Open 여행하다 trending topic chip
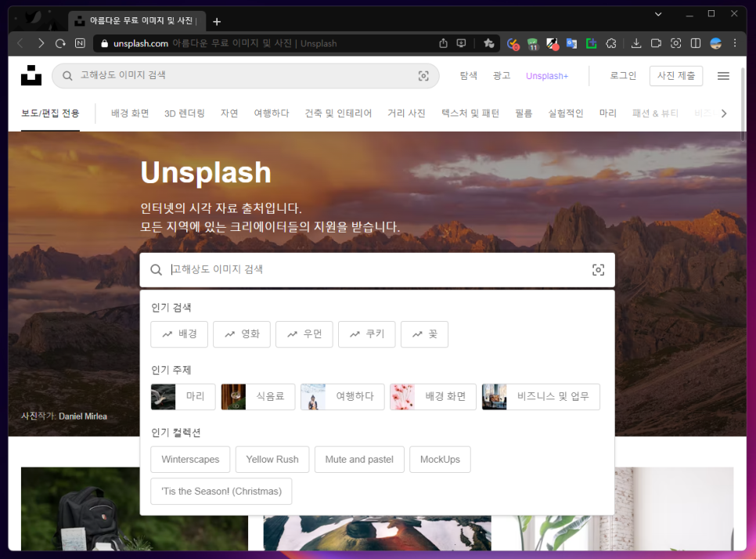The height and width of the screenshot is (559, 756). point(342,397)
